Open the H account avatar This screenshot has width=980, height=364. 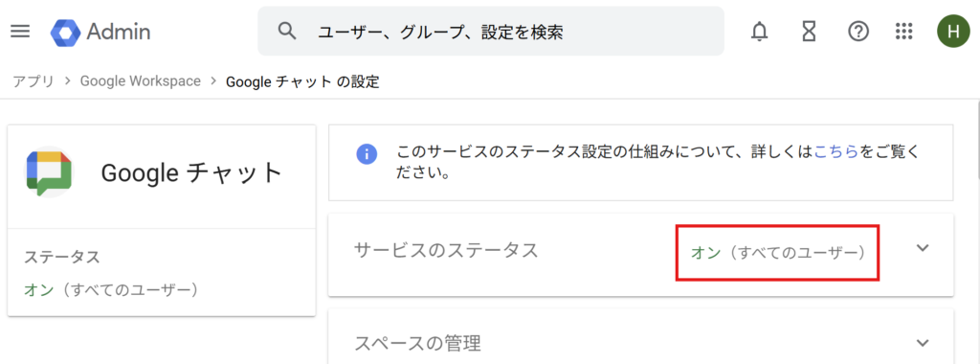[x=953, y=32]
